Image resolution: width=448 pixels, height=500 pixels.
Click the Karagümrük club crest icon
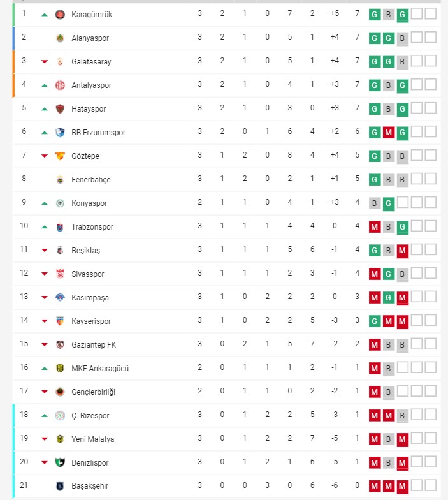coord(60,14)
